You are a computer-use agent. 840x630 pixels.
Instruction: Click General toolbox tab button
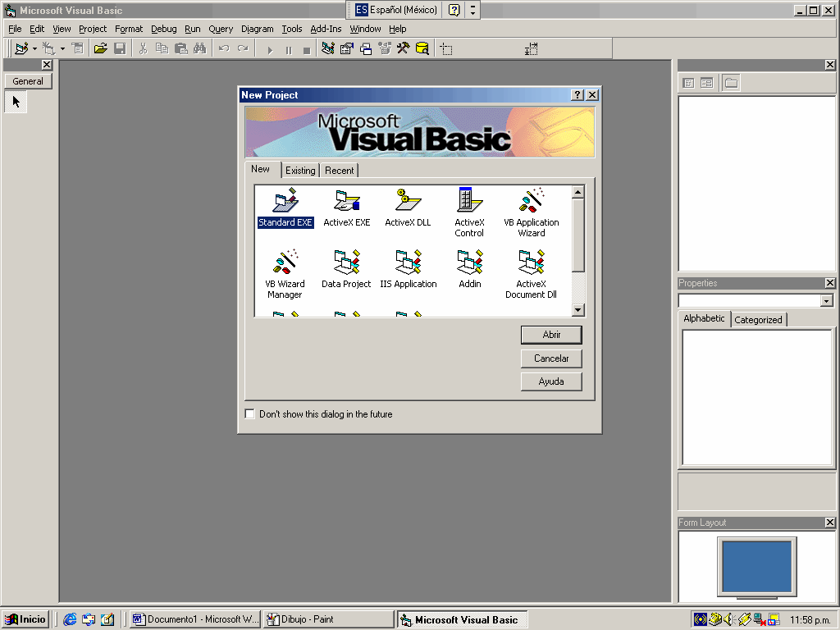coord(28,81)
